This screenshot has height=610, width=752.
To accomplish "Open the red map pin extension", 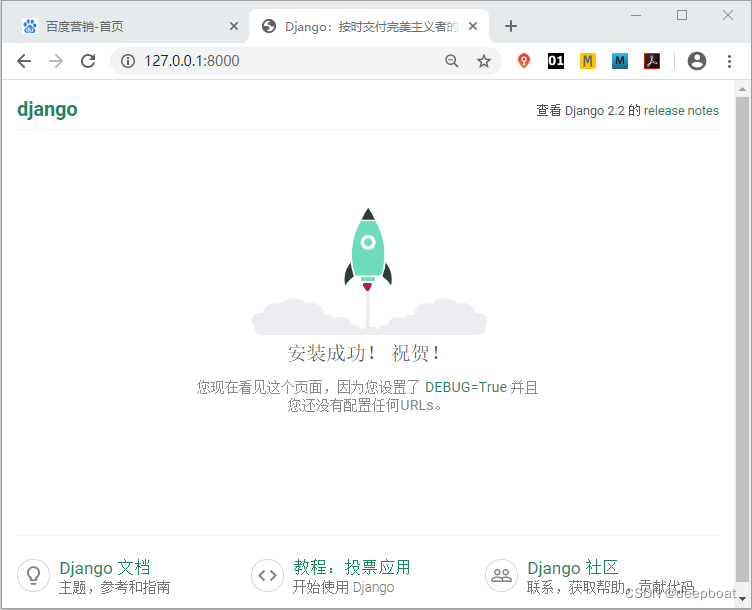I will (524, 61).
